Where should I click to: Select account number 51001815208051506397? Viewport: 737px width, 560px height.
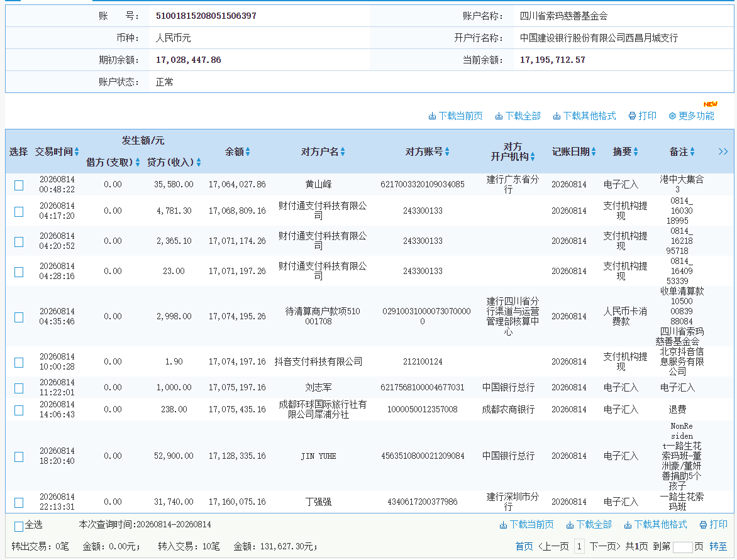click(x=206, y=16)
